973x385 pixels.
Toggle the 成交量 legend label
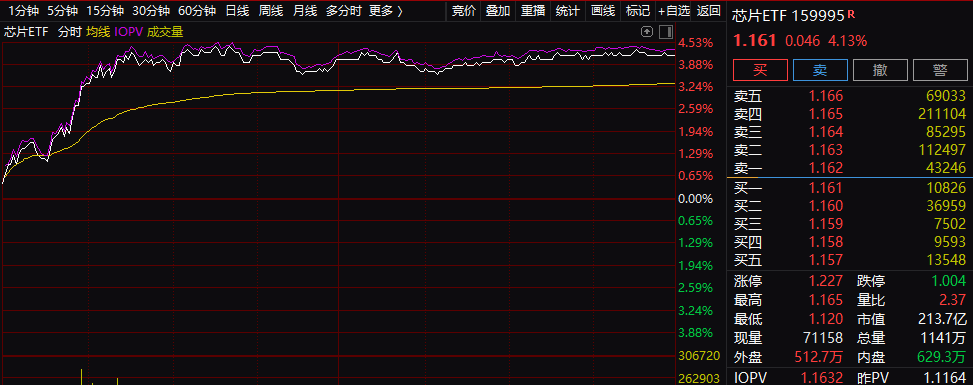pos(165,32)
